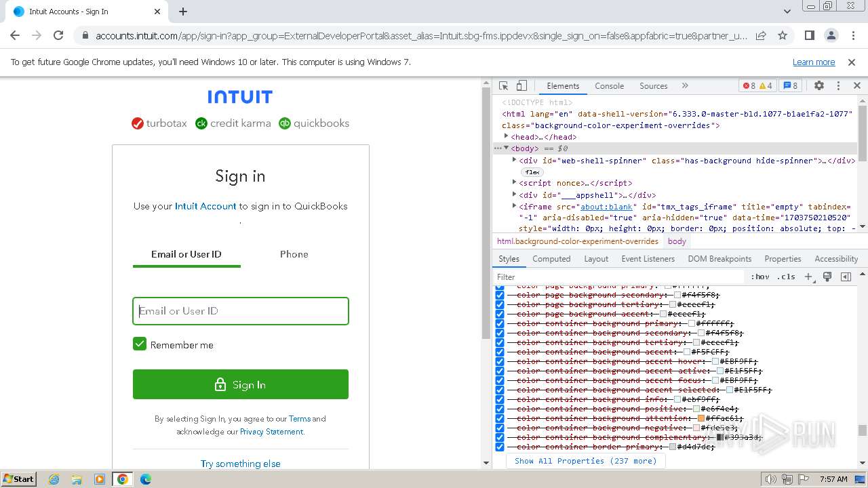Open the Chrome profile avatar menu
Screen dimensions: 868x488
tap(831, 35)
